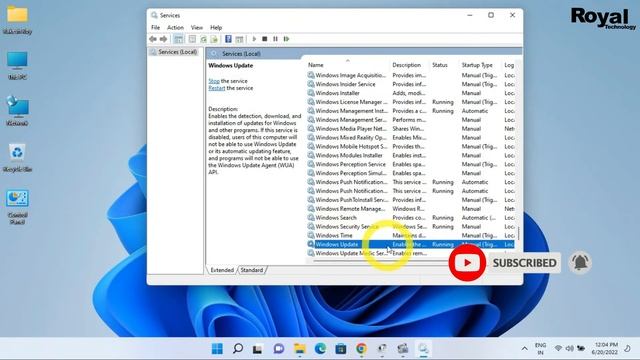This screenshot has height=360, width=640.
Task: Select the Windows PushToInstall Serv... row
Action: point(410,200)
